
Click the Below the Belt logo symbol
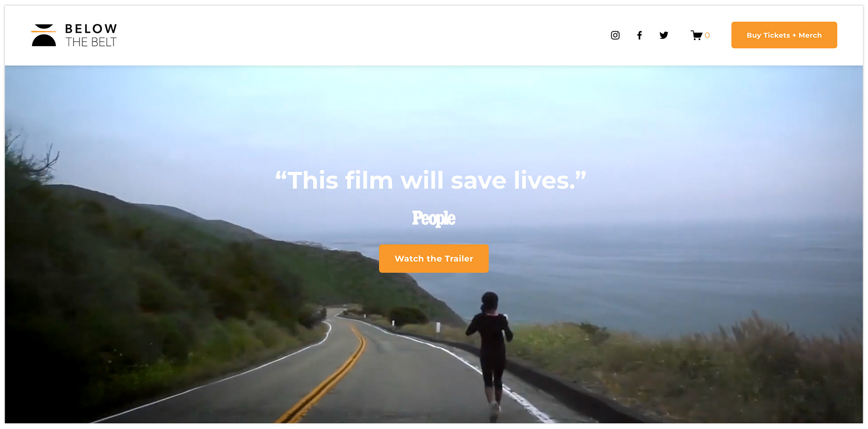(x=44, y=35)
